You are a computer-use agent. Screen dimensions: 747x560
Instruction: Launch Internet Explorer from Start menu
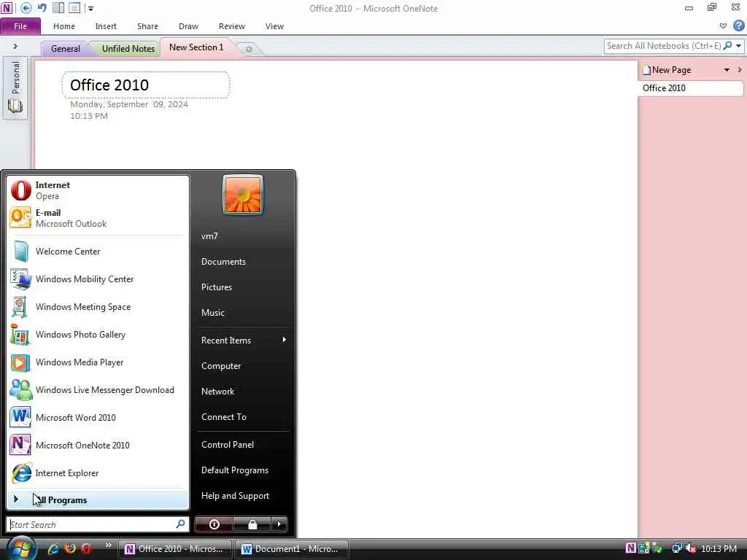tap(97, 472)
